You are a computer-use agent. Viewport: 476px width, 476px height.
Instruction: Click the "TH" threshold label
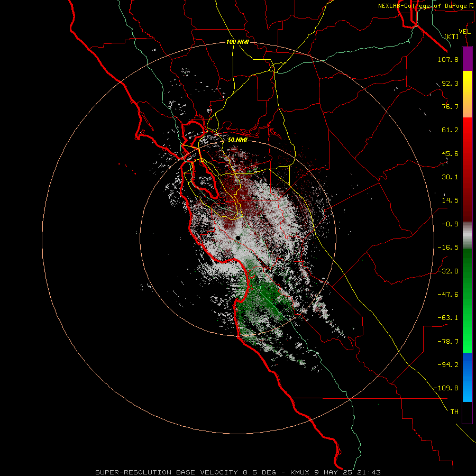(x=454, y=412)
